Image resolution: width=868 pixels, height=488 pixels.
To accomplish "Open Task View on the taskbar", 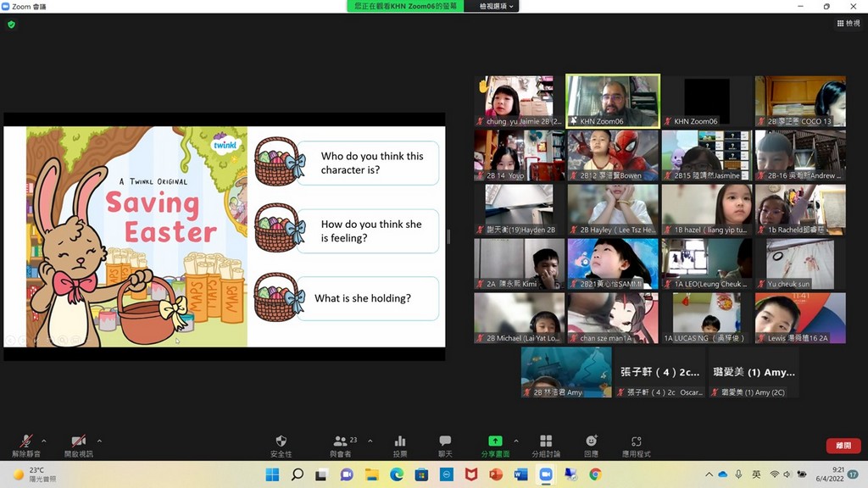I will click(321, 474).
